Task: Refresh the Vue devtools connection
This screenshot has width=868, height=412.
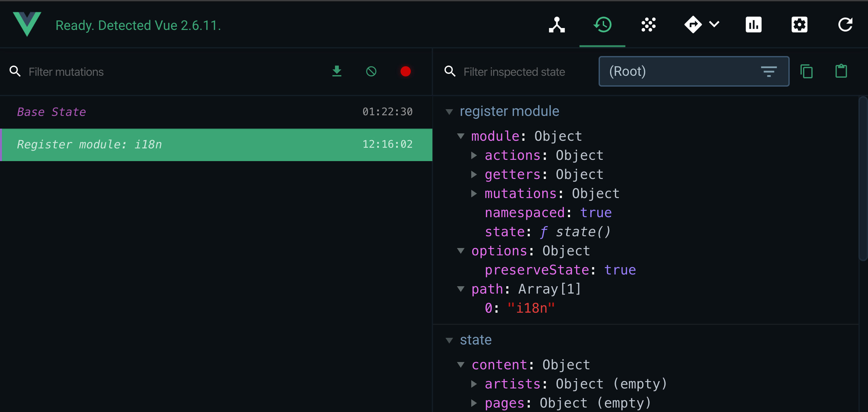Action: [x=845, y=24]
